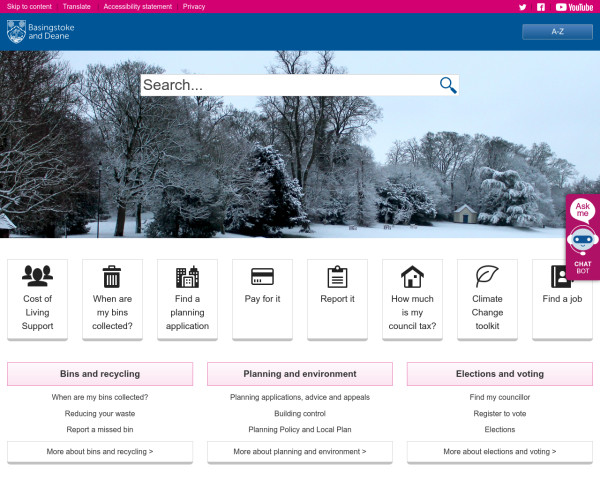Select the council tax house icon tile
This screenshot has height=480, width=600.
coord(412,298)
